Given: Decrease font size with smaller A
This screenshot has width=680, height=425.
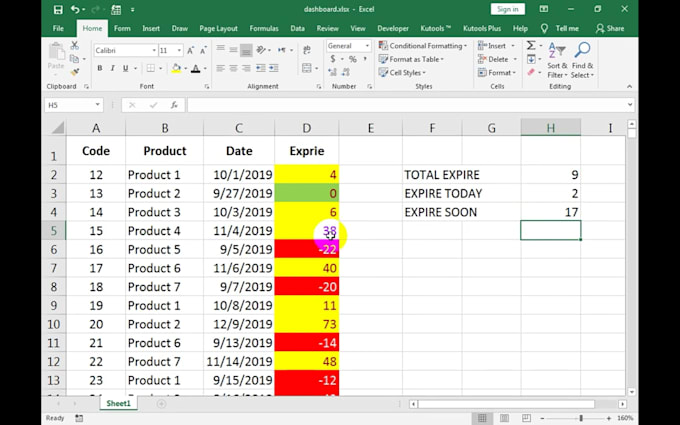Looking at the screenshot, I should 203,51.
